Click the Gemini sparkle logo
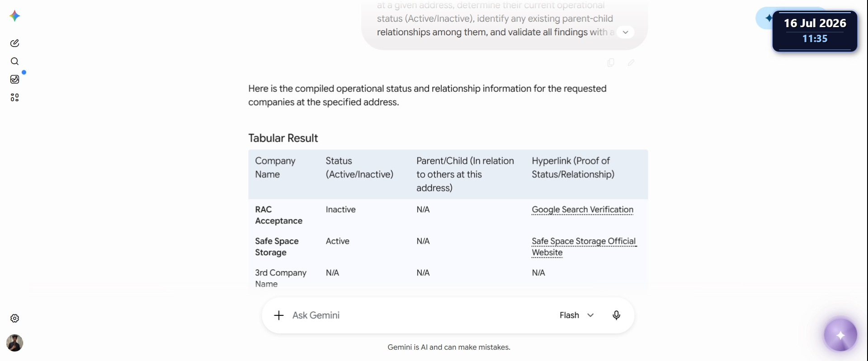The height and width of the screenshot is (361, 868). click(x=14, y=16)
